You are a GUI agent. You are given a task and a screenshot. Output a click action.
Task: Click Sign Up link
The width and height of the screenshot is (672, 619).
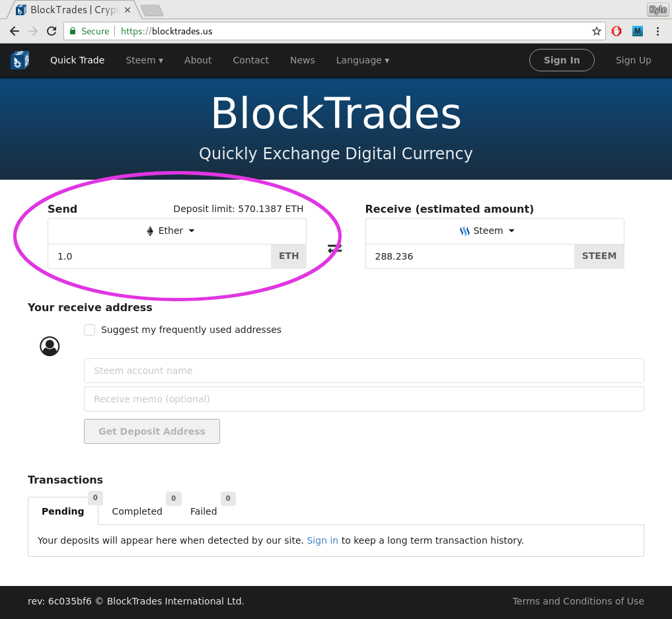click(x=634, y=60)
